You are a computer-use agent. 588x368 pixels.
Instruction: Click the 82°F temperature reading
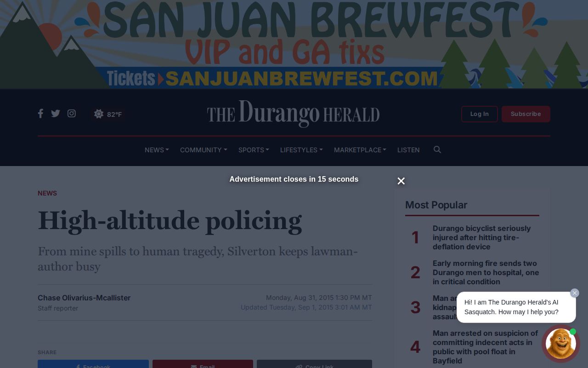click(x=114, y=115)
